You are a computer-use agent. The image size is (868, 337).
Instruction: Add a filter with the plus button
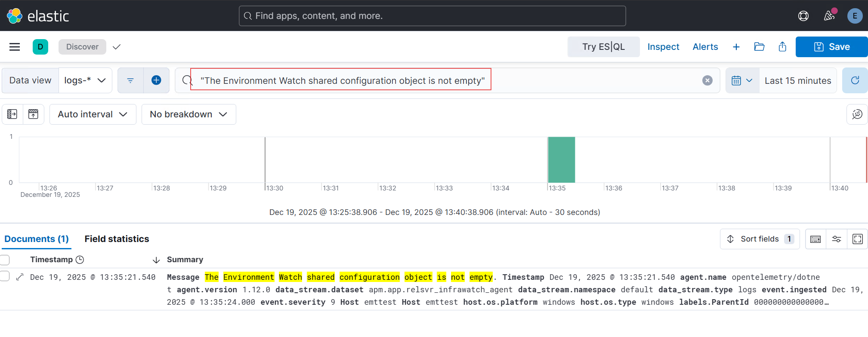coord(156,80)
